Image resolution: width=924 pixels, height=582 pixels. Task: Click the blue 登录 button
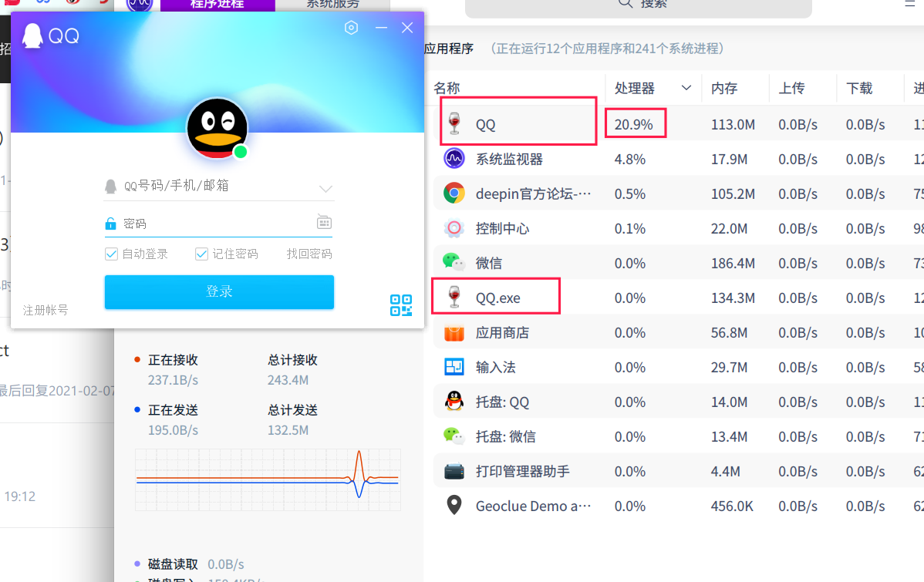point(219,291)
